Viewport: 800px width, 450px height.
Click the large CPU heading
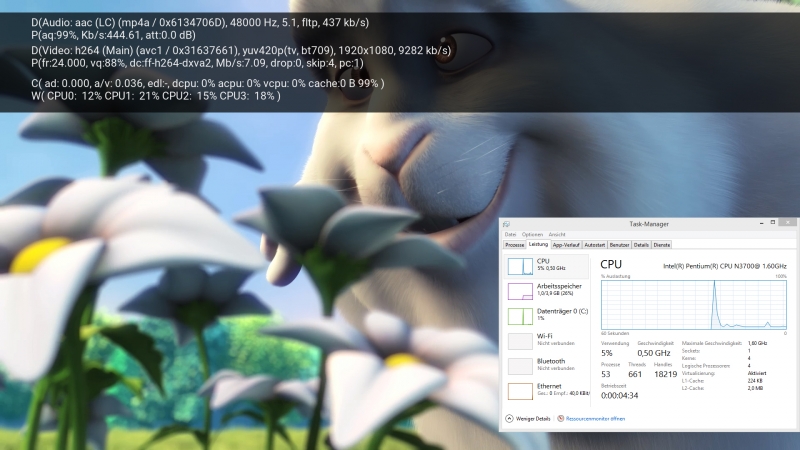click(611, 264)
